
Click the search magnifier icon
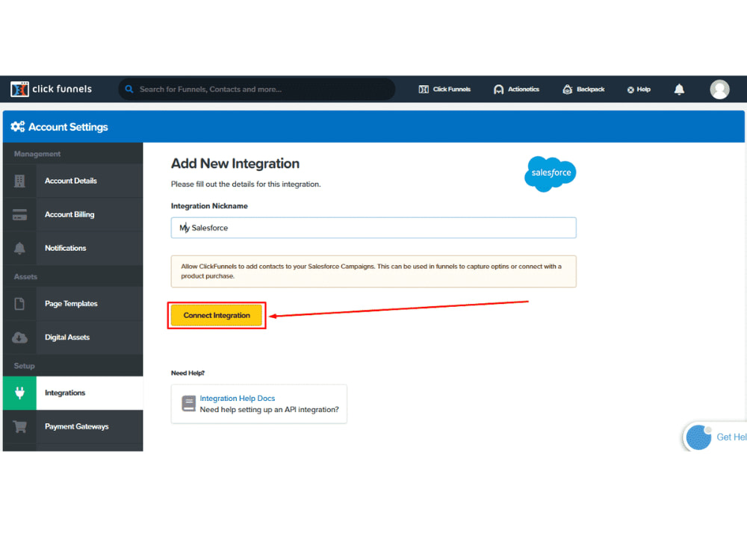(x=129, y=89)
